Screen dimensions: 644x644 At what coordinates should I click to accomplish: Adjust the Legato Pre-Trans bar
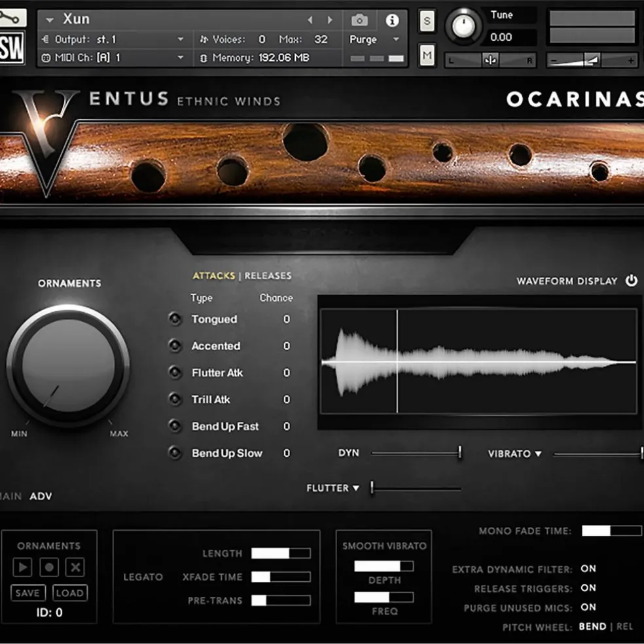(x=281, y=600)
